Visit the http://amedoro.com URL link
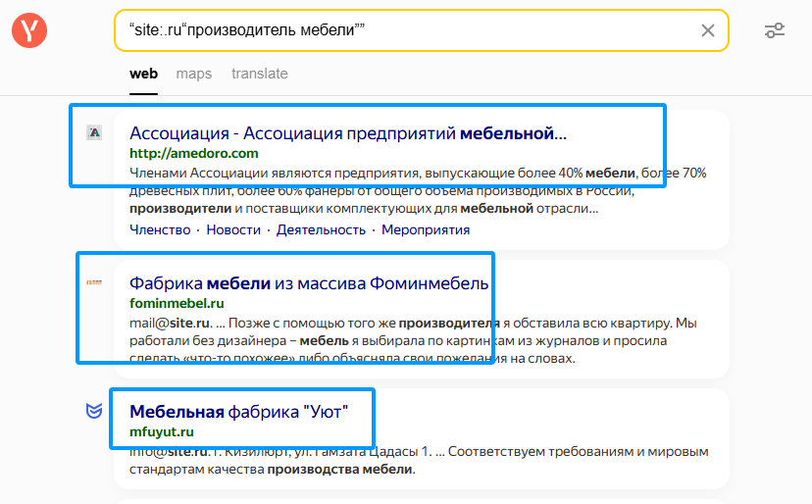Image resolution: width=812 pixels, height=504 pixels. (x=193, y=153)
